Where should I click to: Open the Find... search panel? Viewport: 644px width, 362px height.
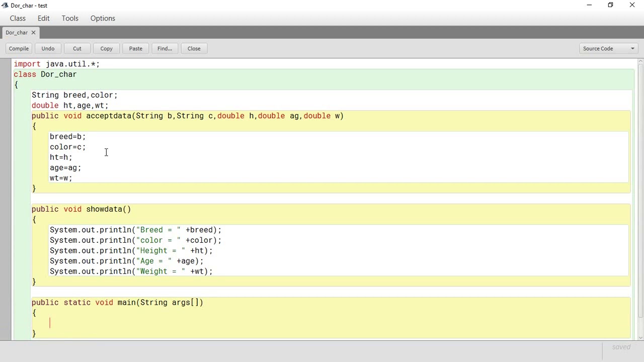[x=165, y=49]
